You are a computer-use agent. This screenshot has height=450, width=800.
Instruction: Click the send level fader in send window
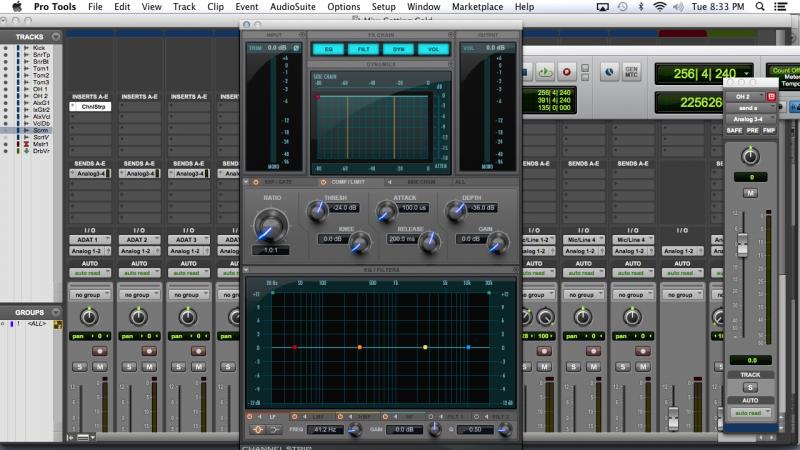[x=742, y=244]
